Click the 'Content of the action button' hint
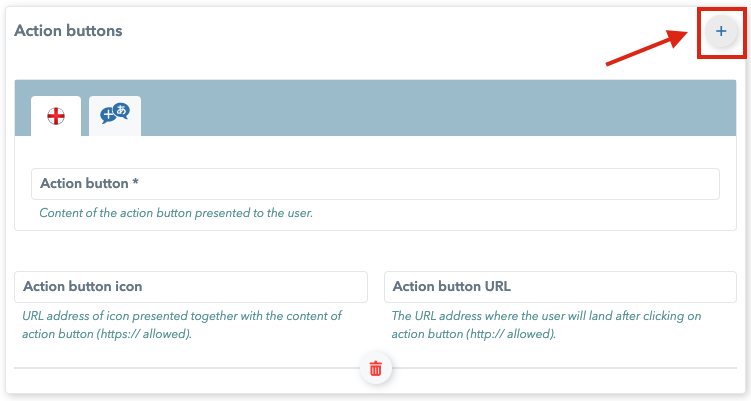 click(x=176, y=213)
